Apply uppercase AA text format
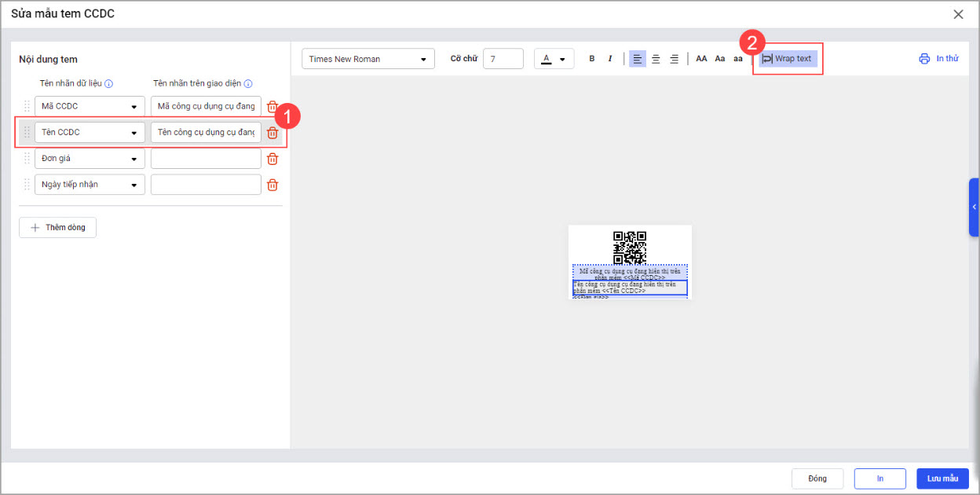 pos(701,59)
